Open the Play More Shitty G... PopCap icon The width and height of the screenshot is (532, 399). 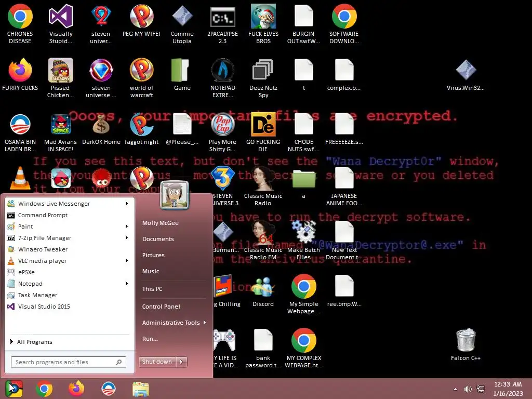pyautogui.click(x=222, y=132)
